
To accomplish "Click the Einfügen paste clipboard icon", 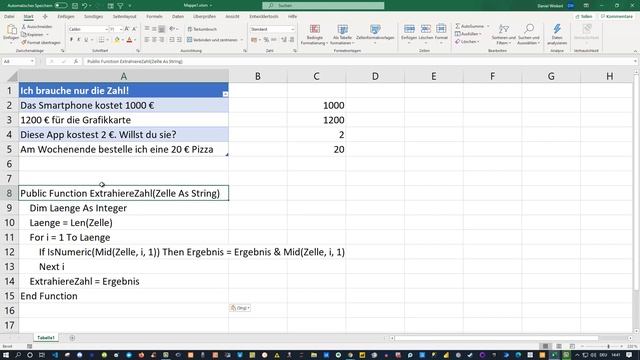I will coord(11,30).
